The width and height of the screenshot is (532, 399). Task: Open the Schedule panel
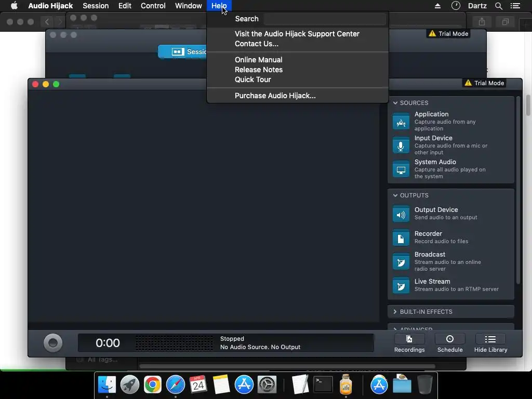tap(450, 343)
